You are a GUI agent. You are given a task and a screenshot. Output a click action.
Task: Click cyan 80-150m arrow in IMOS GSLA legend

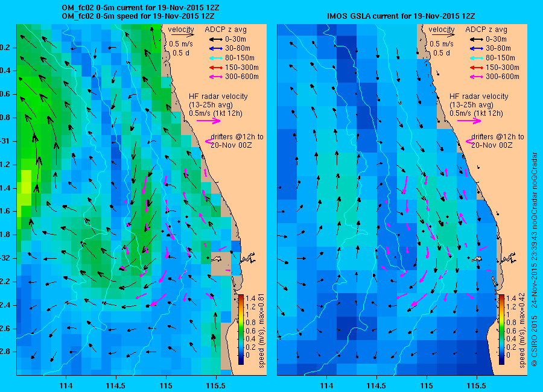tap(477, 58)
